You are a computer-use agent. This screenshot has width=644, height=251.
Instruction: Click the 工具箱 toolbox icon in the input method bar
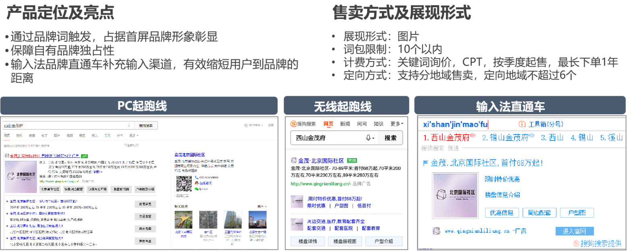click(522, 124)
